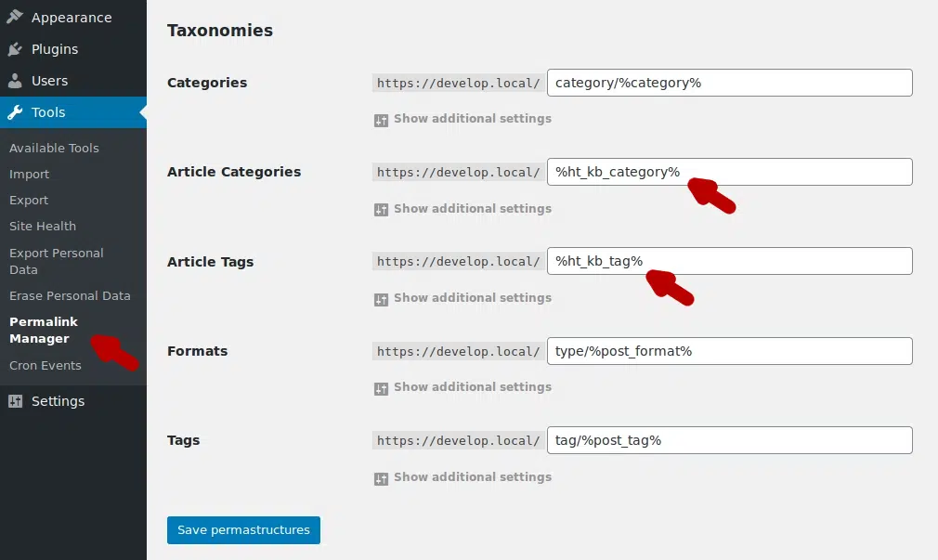Click the Tags permastructure input
Image resolution: width=938 pixels, height=560 pixels.
coord(729,440)
